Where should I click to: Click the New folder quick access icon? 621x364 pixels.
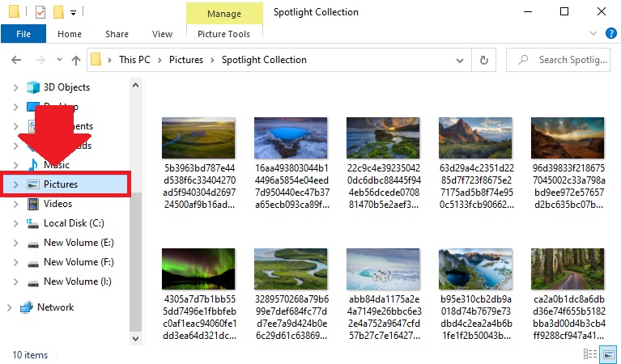58,12
